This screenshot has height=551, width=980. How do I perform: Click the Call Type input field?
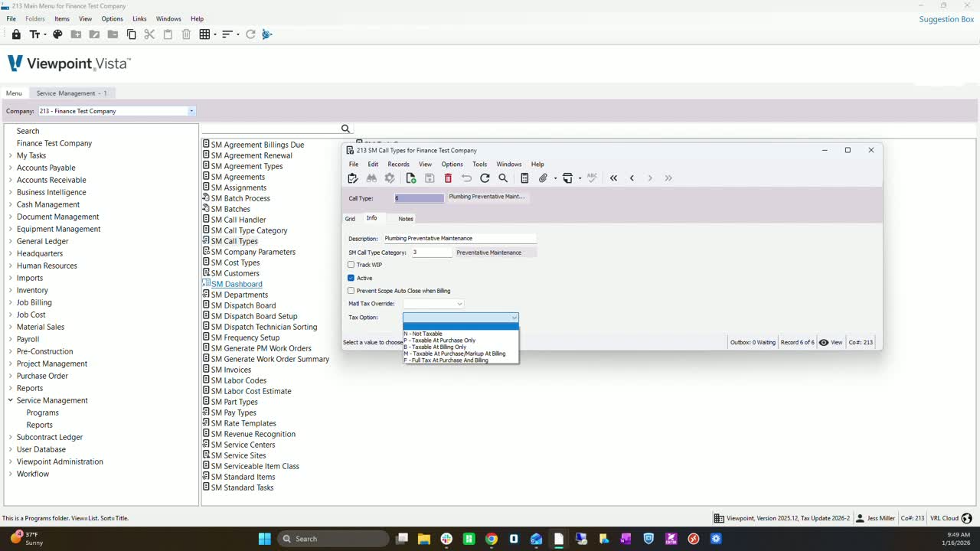pyautogui.click(x=419, y=198)
